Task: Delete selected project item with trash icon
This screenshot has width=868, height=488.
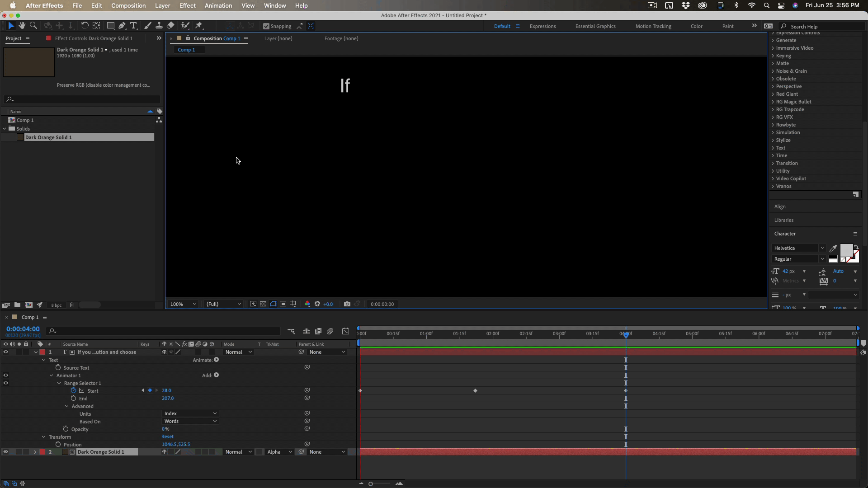Action: [72, 305]
